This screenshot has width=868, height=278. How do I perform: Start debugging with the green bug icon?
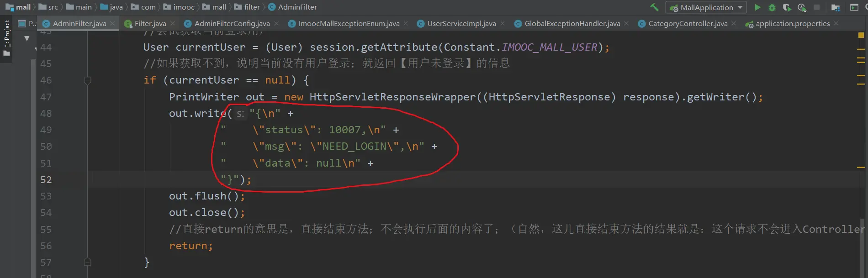(772, 7)
